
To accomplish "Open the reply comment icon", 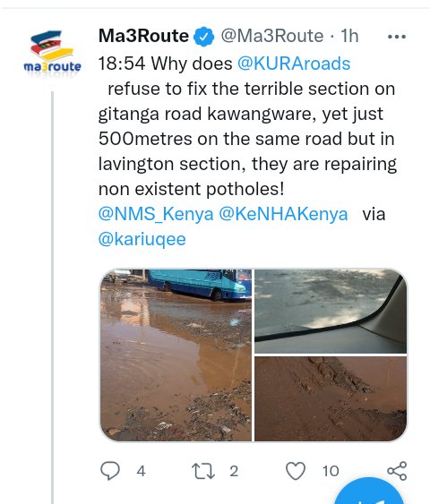I will click(110, 471).
